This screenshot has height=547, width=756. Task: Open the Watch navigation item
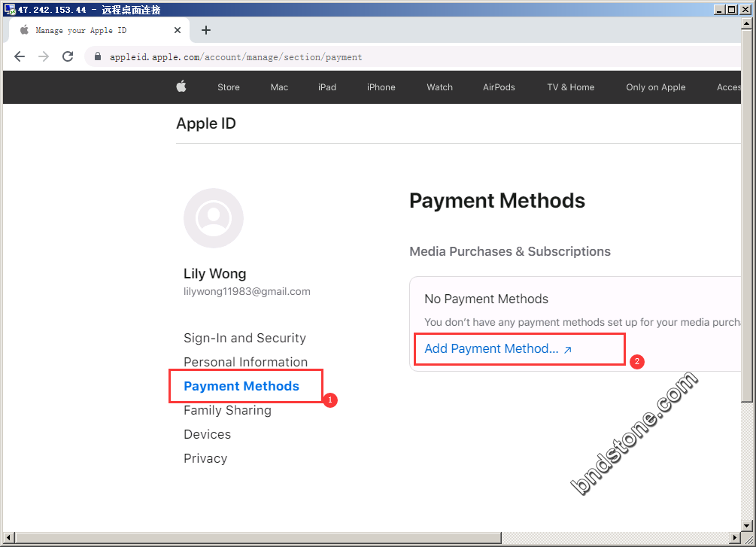tap(440, 87)
